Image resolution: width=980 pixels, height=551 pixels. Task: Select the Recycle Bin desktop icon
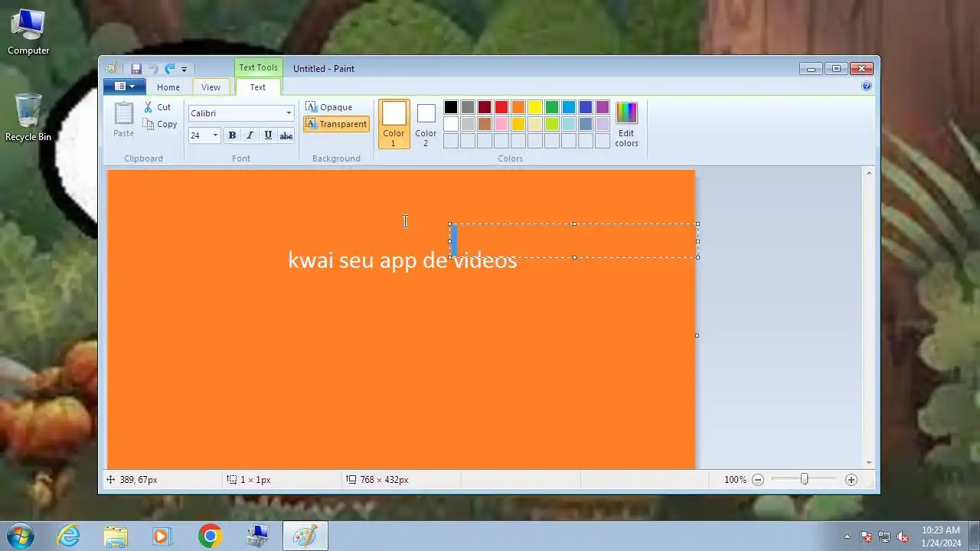(28, 118)
